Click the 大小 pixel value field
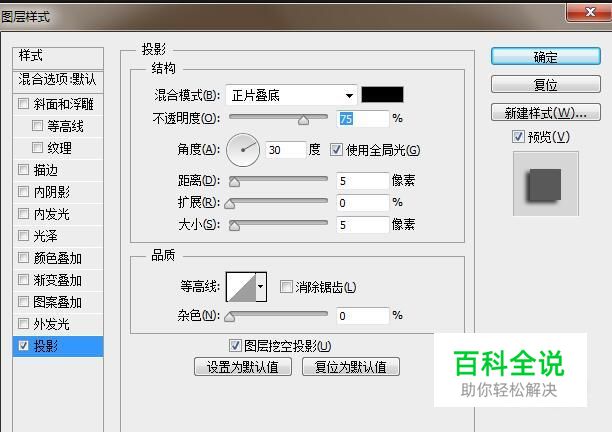The image size is (612, 432). click(363, 225)
